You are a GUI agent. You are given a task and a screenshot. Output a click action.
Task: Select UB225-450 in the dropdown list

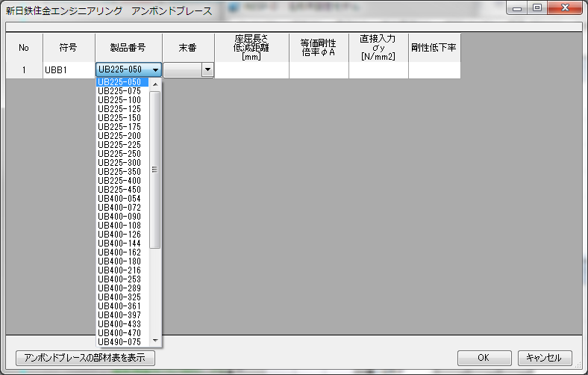[122, 190]
